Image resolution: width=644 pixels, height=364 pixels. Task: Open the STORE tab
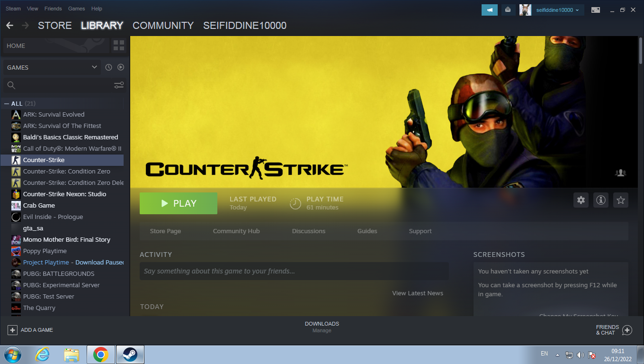[x=55, y=26]
